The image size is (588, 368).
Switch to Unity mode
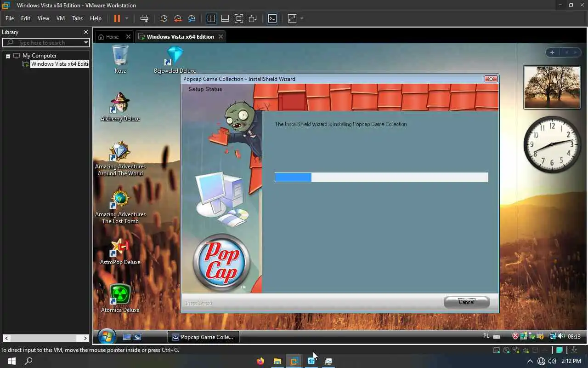point(253,18)
